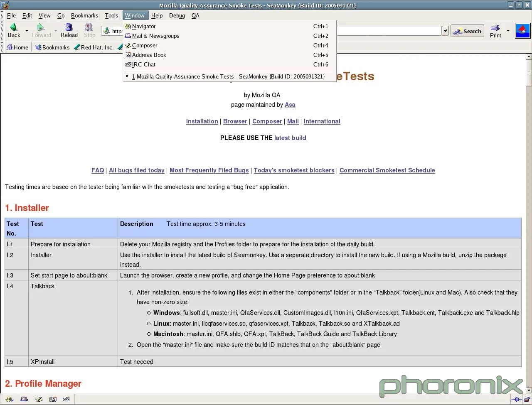Screen dimensions: 532x405
Task: Collapse the navigation toolbar via its grippy handle
Action: click(2, 31)
